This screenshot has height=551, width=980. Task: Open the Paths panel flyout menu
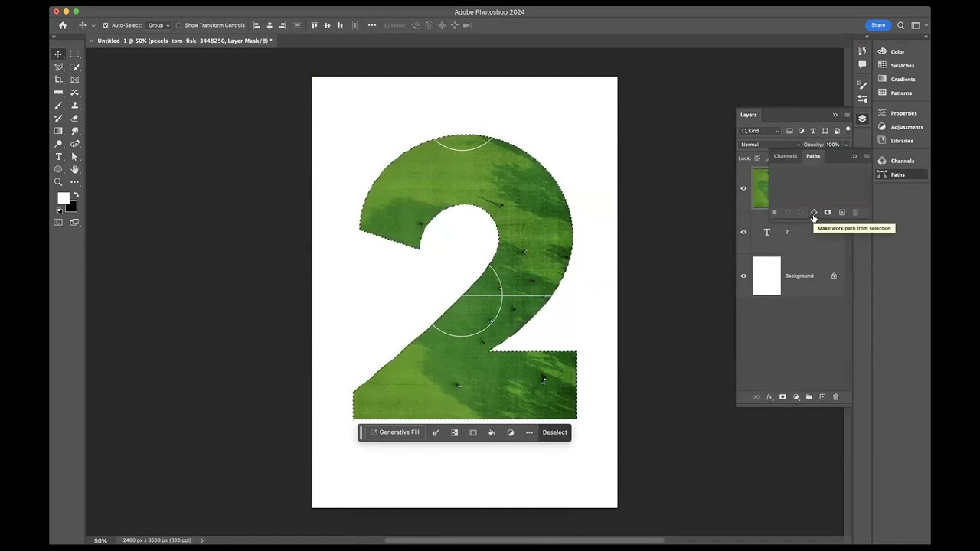tap(867, 156)
